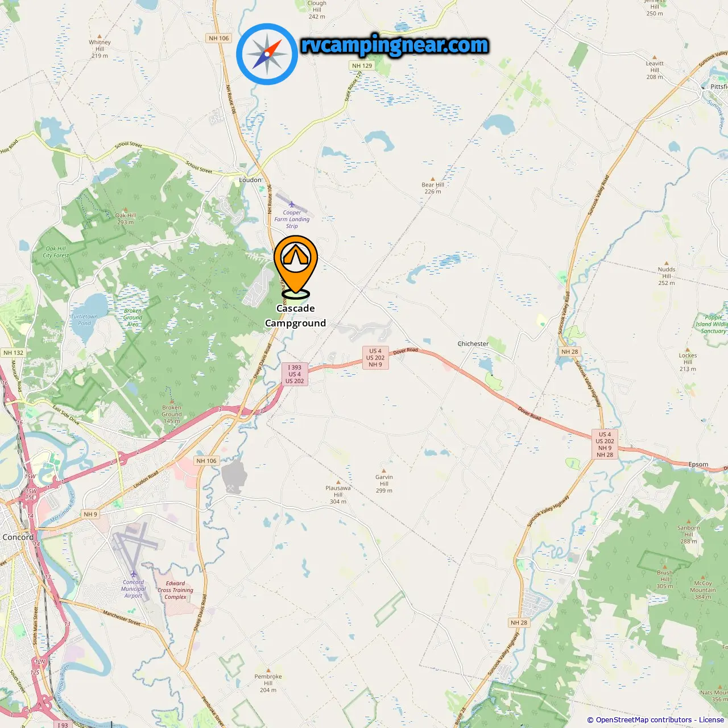Select the I 393 US 4 US 202 shield
The height and width of the screenshot is (728, 728).
click(295, 374)
